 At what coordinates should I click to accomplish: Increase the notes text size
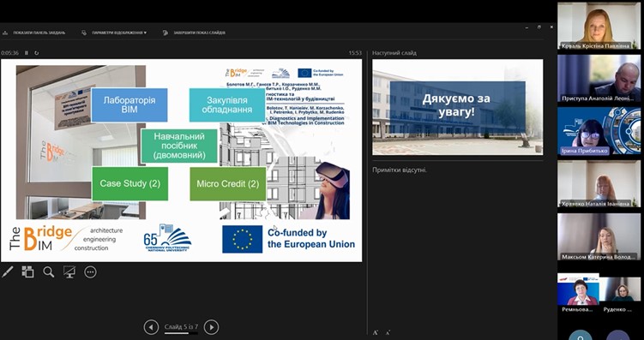coord(375,332)
